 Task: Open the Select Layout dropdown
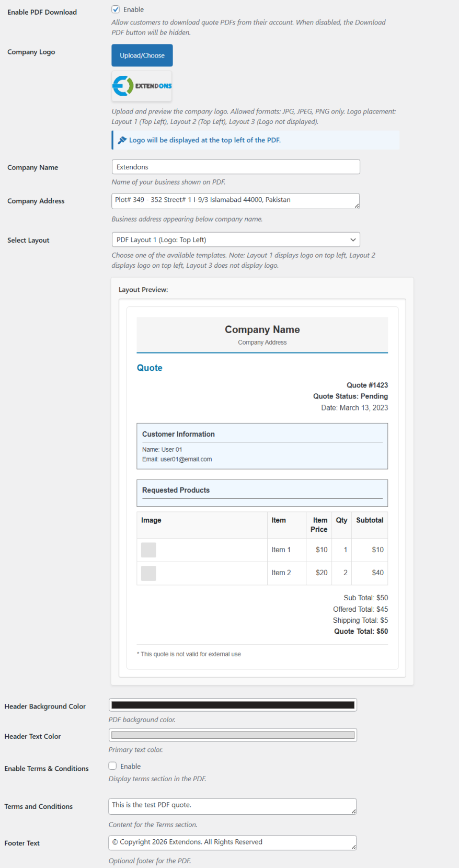coord(236,239)
